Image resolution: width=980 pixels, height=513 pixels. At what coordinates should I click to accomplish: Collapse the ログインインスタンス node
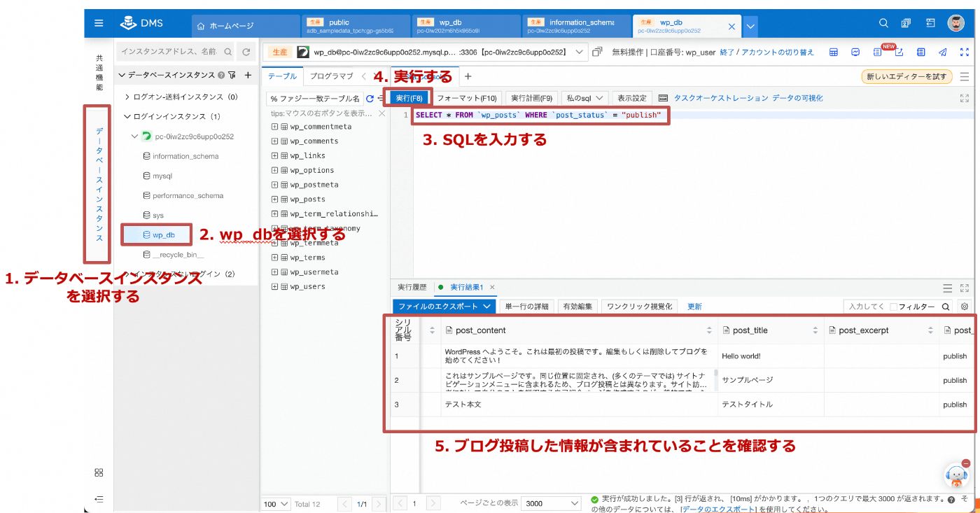[127, 117]
